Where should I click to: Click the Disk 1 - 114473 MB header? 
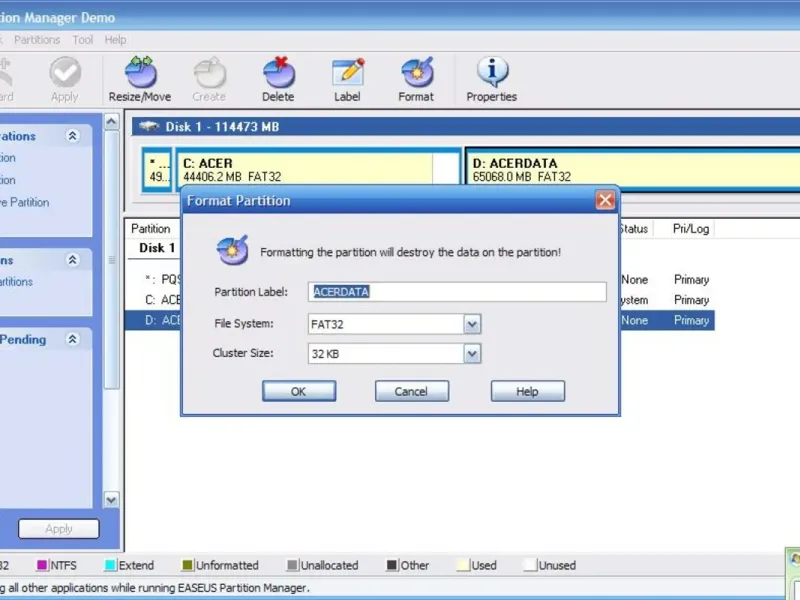coord(466,127)
